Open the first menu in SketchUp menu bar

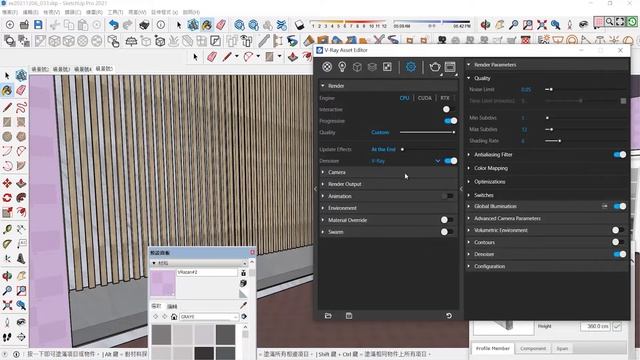[10, 12]
